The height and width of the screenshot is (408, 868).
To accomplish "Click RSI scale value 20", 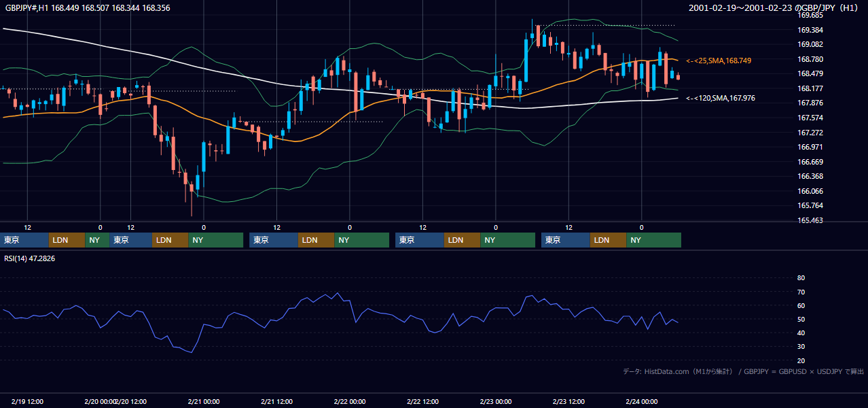I will 801,360.
